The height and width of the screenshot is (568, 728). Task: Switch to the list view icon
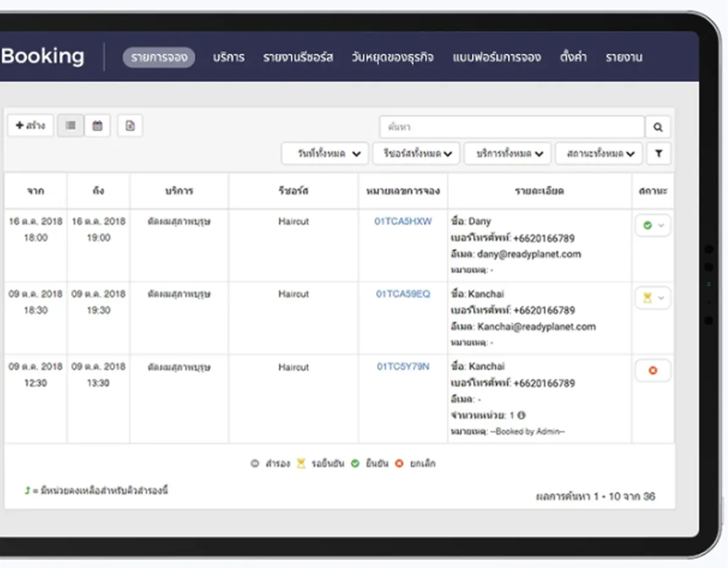point(71,126)
